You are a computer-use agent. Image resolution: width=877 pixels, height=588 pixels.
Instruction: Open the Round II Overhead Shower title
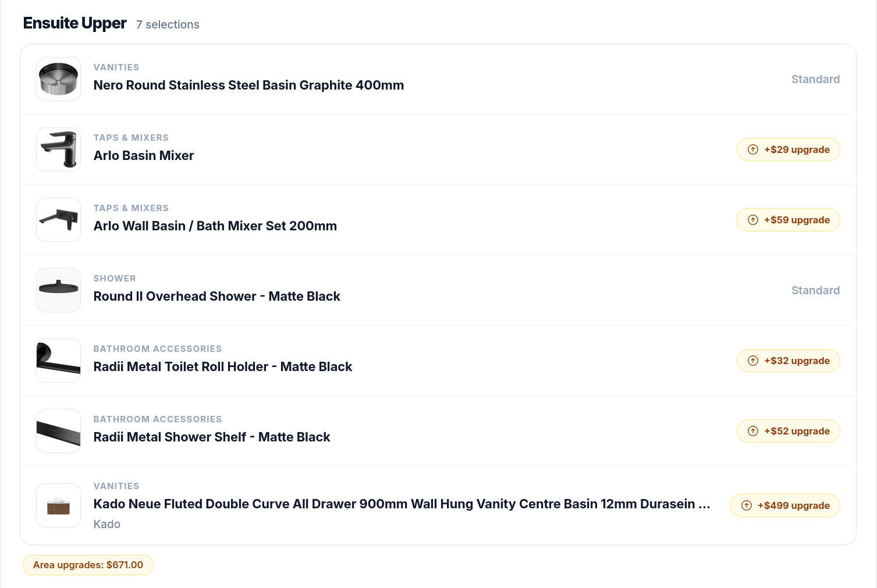[216, 296]
